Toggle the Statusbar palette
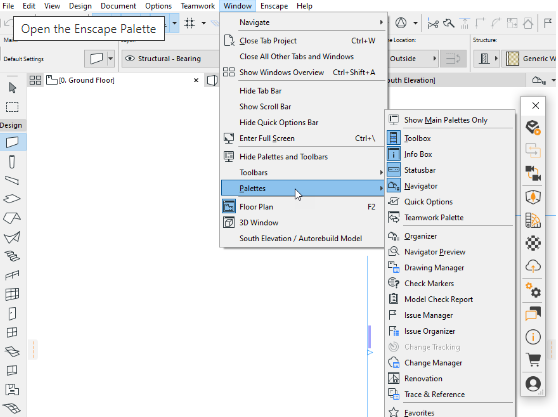This screenshot has width=558, height=417. [450, 170]
